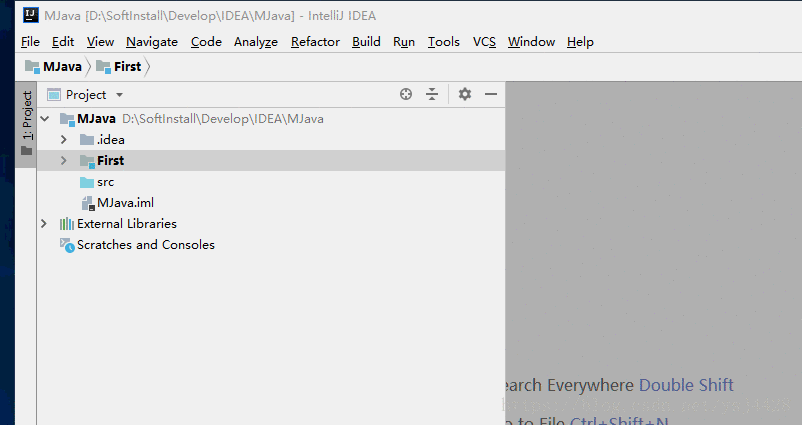Open the File menu
Screen dimensions: 802x425
pos(30,42)
